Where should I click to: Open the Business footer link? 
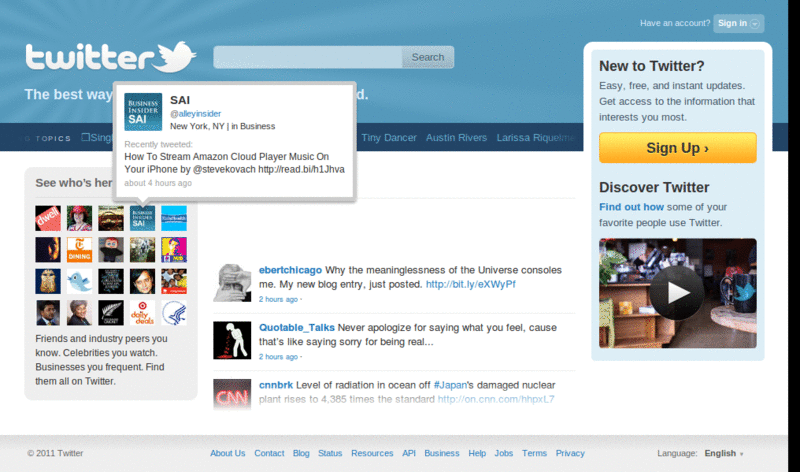click(x=442, y=453)
